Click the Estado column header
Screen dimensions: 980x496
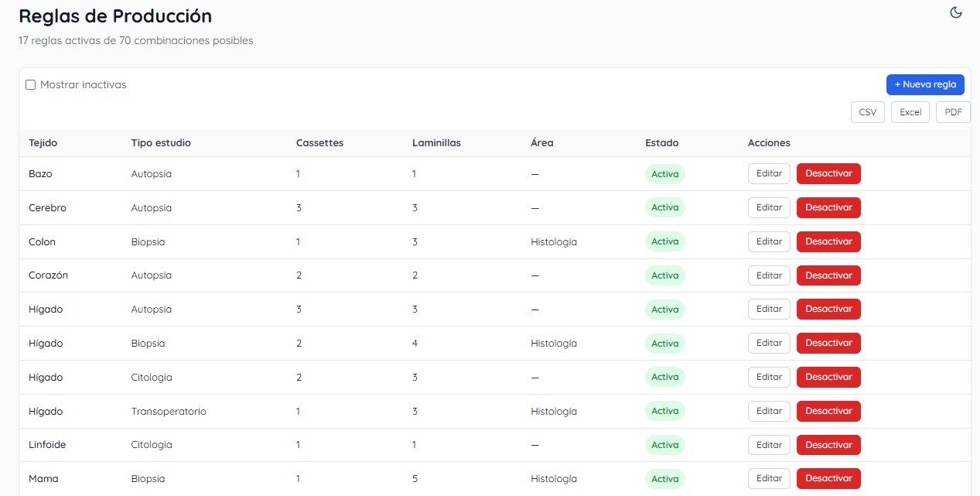coord(662,143)
